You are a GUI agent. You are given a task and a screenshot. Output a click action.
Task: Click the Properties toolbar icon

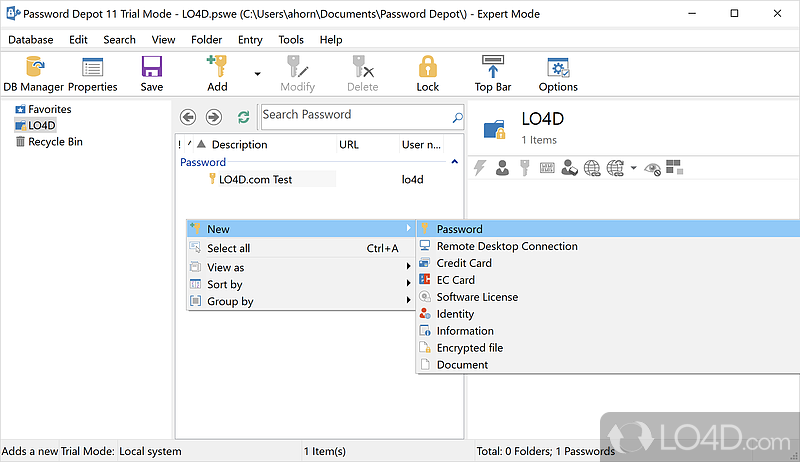click(x=93, y=74)
